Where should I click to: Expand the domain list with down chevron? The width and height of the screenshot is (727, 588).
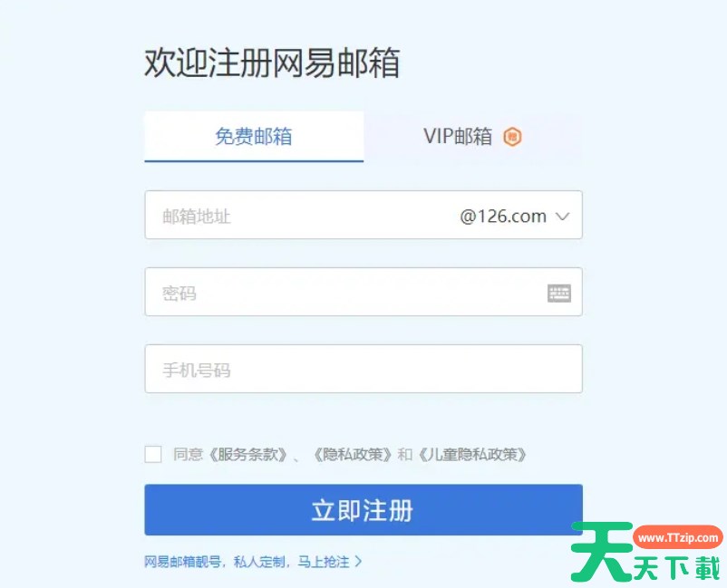[562, 217]
